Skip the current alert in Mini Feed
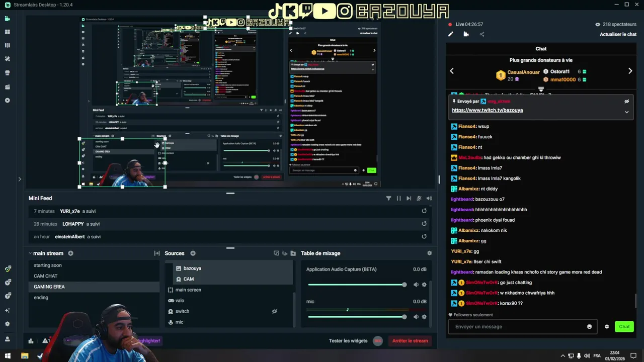Viewport: 644px width, 362px height. pyautogui.click(x=409, y=198)
